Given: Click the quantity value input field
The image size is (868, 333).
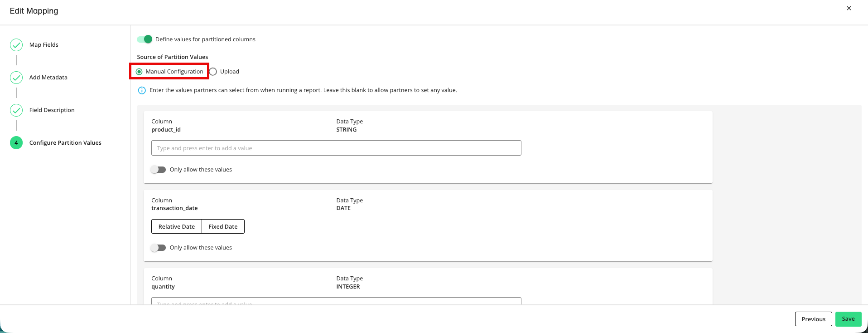Looking at the screenshot, I should [336, 301].
